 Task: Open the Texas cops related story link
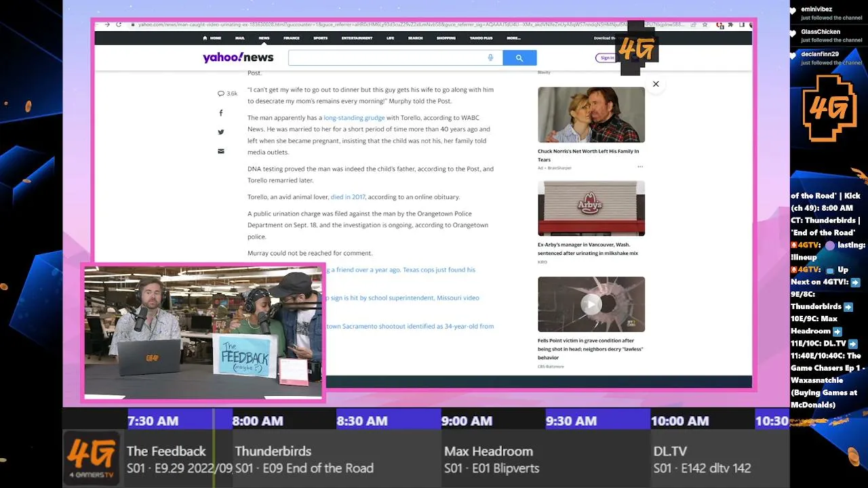[x=401, y=270]
